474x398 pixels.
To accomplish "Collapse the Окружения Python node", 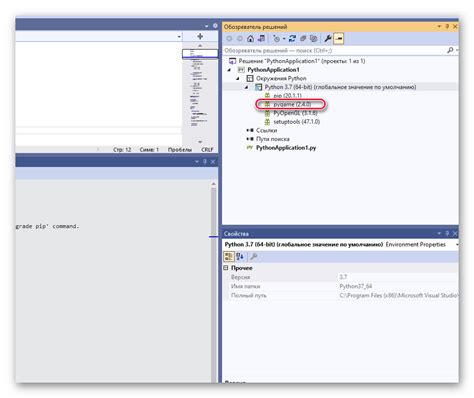I will point(238,78).
